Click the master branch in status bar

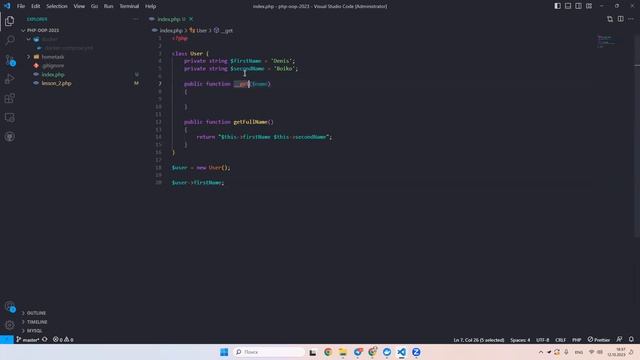(27, 340)
